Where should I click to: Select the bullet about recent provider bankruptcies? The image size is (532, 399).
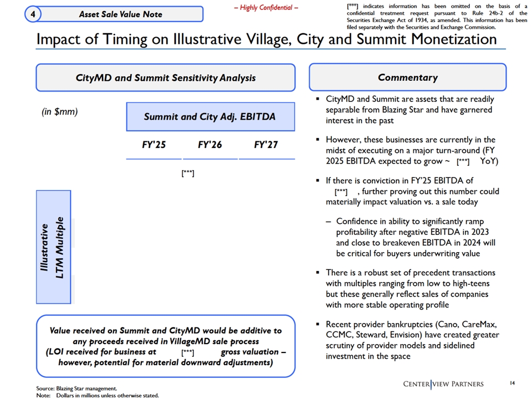click(x=412, y=340)
